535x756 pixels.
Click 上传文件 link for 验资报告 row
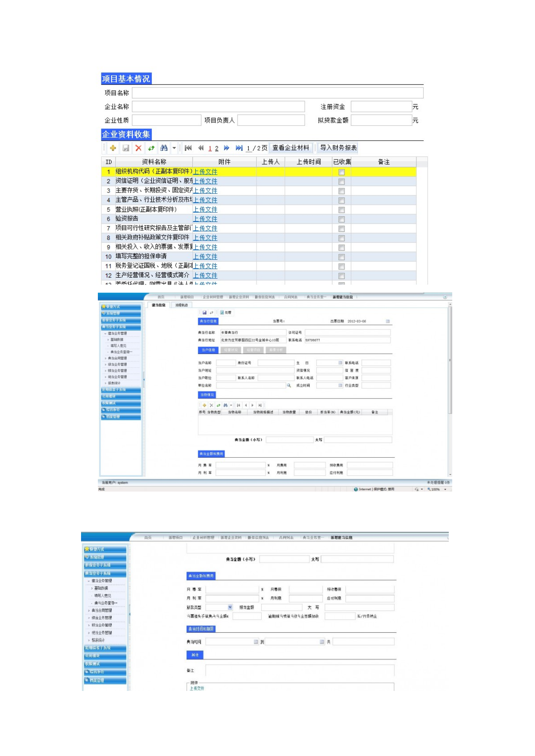(x=205, y=219)
